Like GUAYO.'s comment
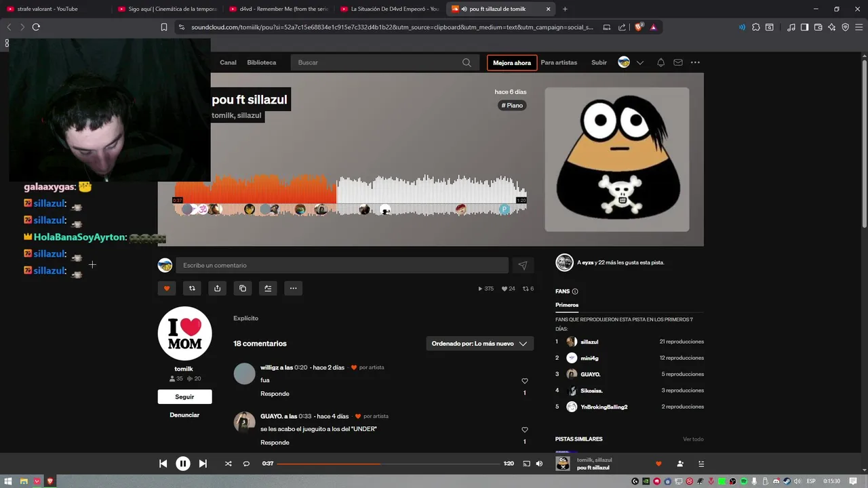Image resolution: width=868 pixels, height=488 pixels. pos(524,430)
